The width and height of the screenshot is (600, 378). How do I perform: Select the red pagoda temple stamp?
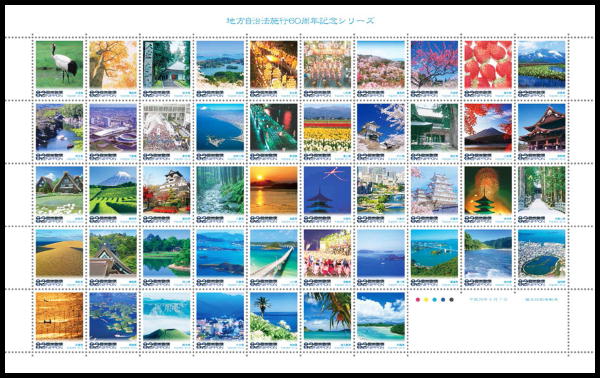[541, 132]
